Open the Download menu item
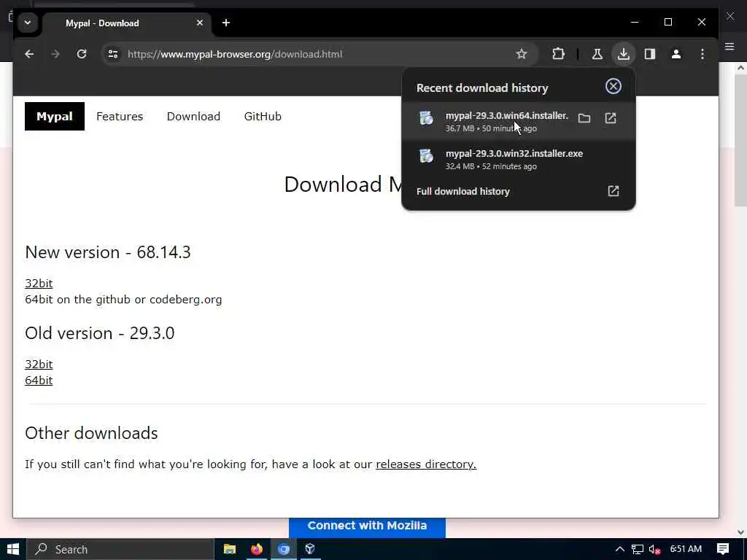Viewport: 747px width, 560px height. click(x=193, y=116)
